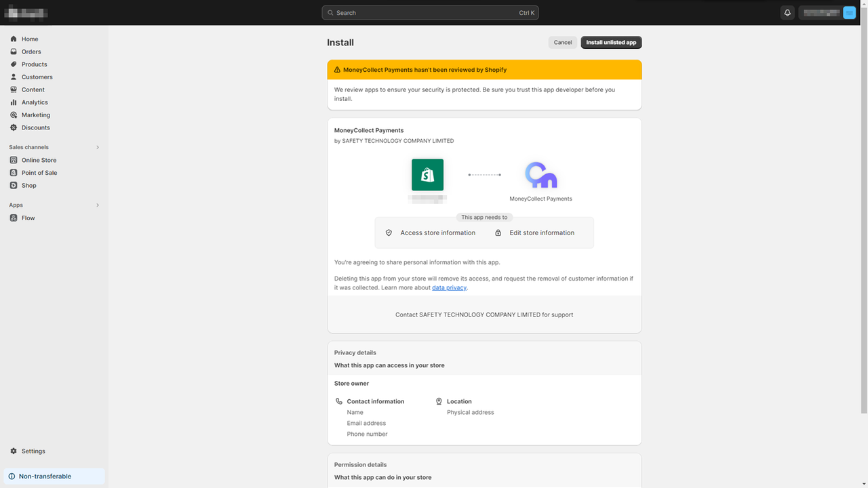868x488 pixels.
Task: Click 'Store owner' label
Action: click(351, 384)
